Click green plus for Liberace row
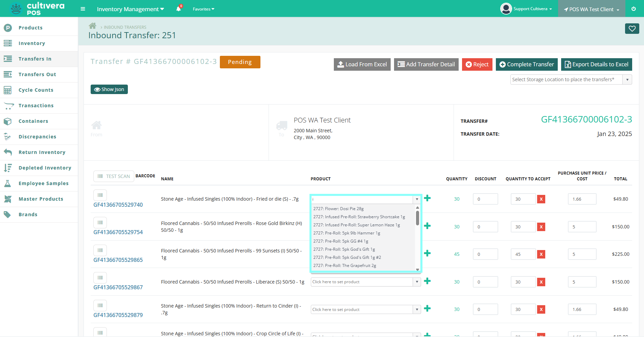The image size is (644, 337). click(x=428, y=281)
